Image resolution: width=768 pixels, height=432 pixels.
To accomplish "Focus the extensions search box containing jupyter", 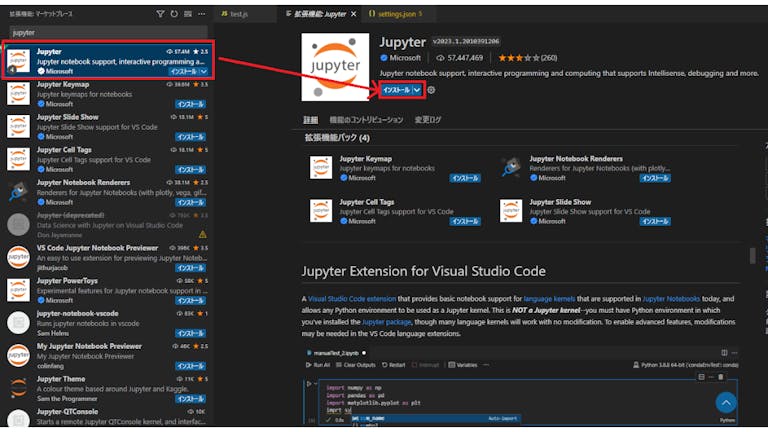I will pos(108,32).
